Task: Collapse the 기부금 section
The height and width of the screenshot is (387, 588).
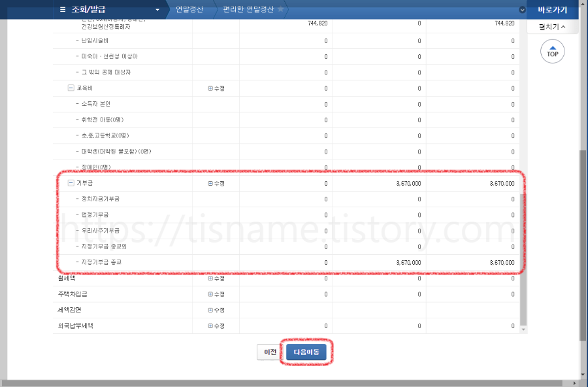Action: click(x=71, y=183)
